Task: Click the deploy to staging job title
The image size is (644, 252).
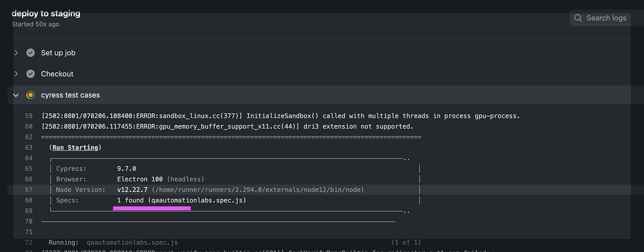Action: [46, 13]
